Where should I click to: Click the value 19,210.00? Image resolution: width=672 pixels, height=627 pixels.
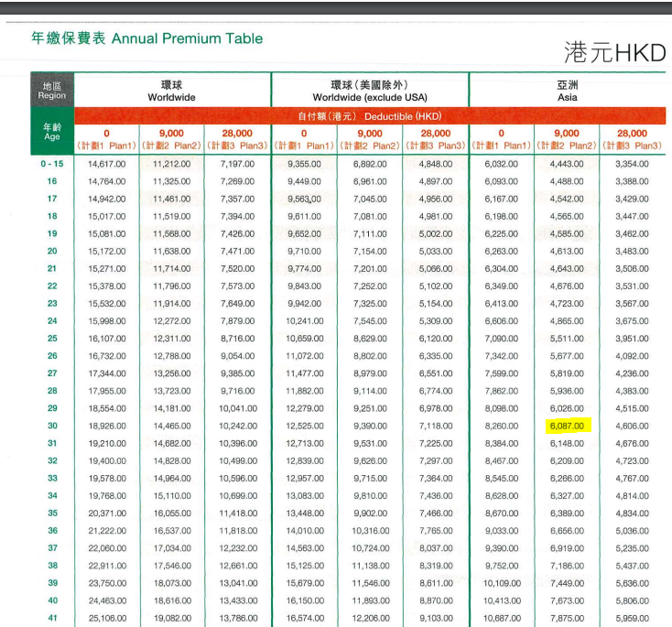click(107, 444)
